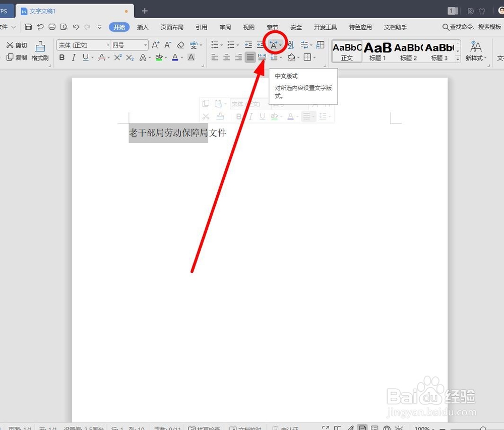Click the Save icon in quick access toolbar
Screen dimensions: 504x430
click(x=28, y=27)
